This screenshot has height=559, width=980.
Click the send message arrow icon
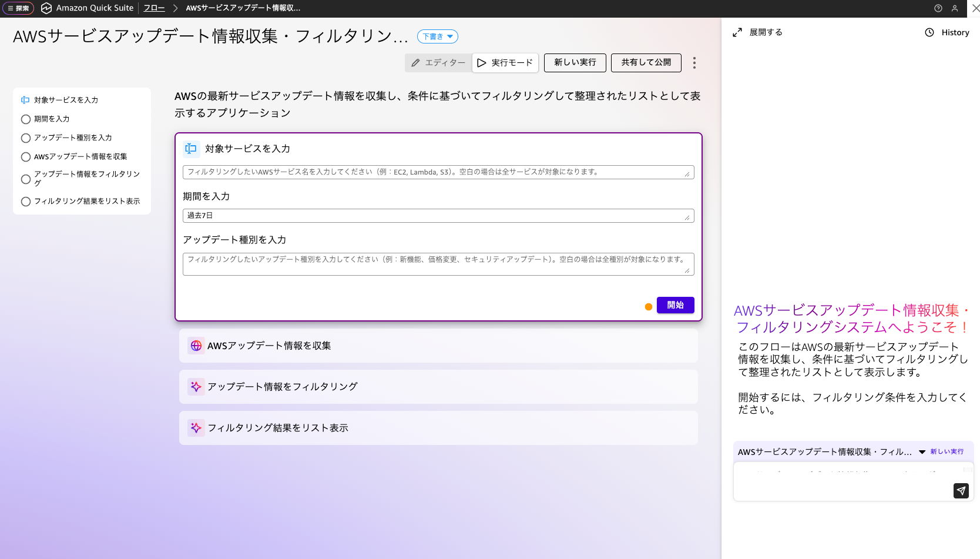pos(961,491)
